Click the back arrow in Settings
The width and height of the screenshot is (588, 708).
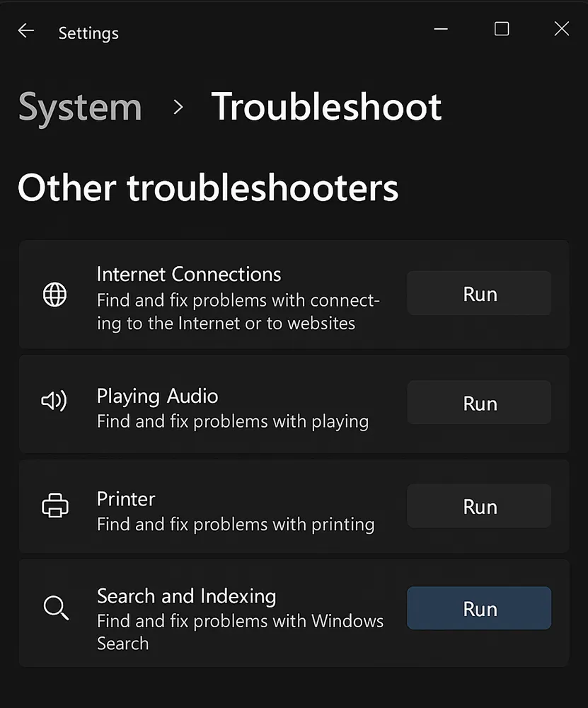25,30
